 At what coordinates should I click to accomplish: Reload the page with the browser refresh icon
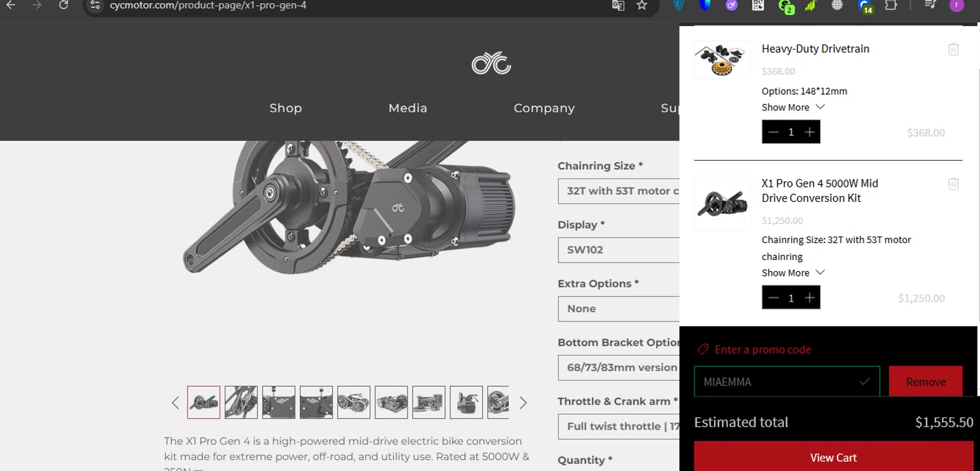(x=63, y=5)
